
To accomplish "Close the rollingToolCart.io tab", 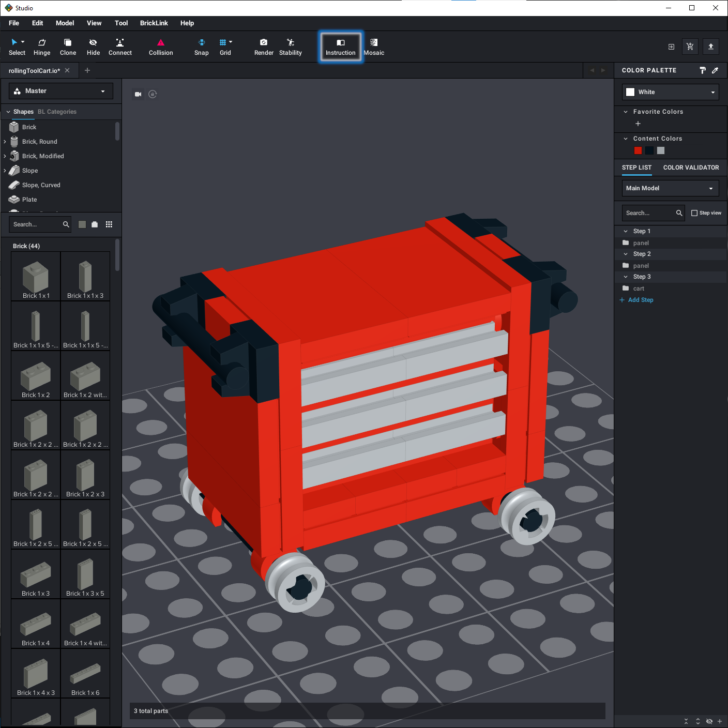I will (67, 70).
